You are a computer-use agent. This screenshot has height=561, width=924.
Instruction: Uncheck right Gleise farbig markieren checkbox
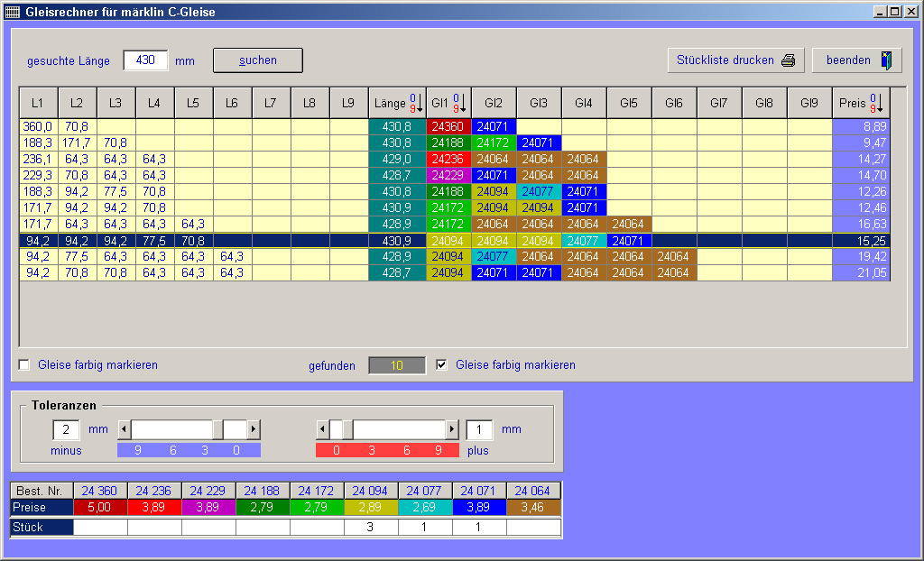(442, 365)
